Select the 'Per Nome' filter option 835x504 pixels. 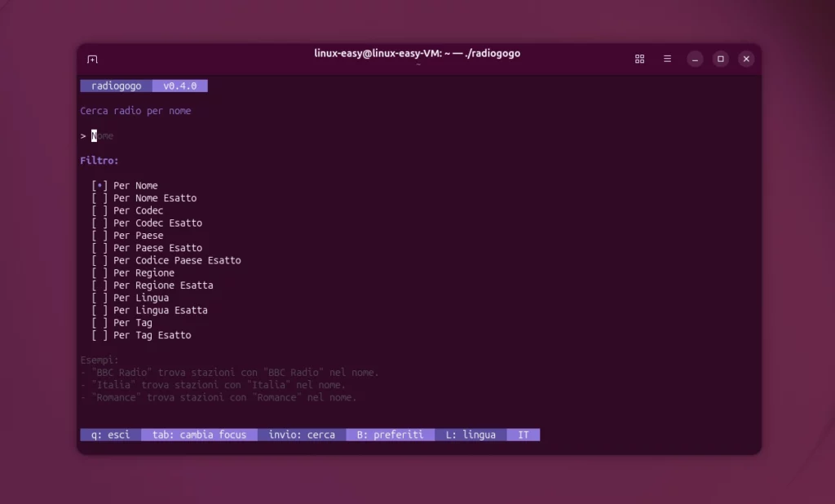[x=125, y=186]
